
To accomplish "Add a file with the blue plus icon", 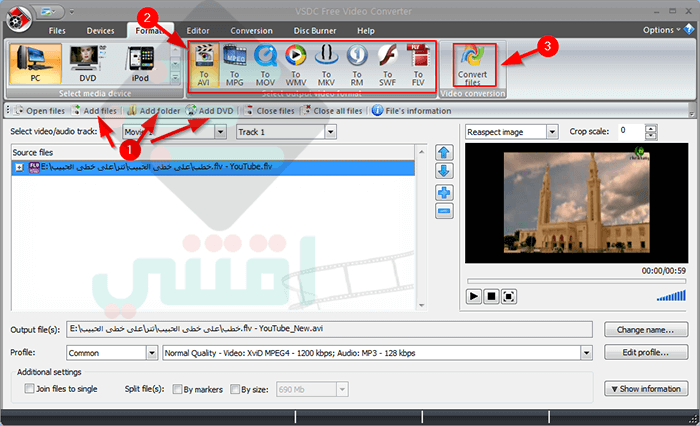I will (x=444, y=193).
